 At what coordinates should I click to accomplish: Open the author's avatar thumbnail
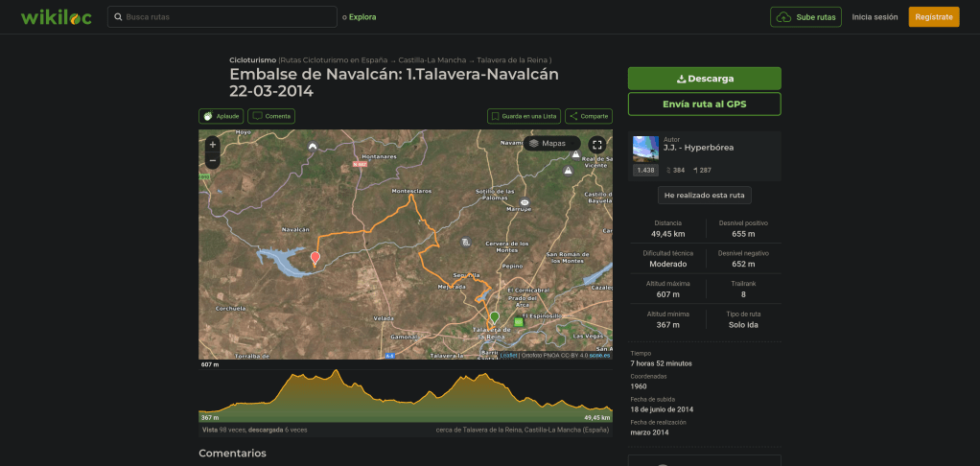(x=645, y=149)
